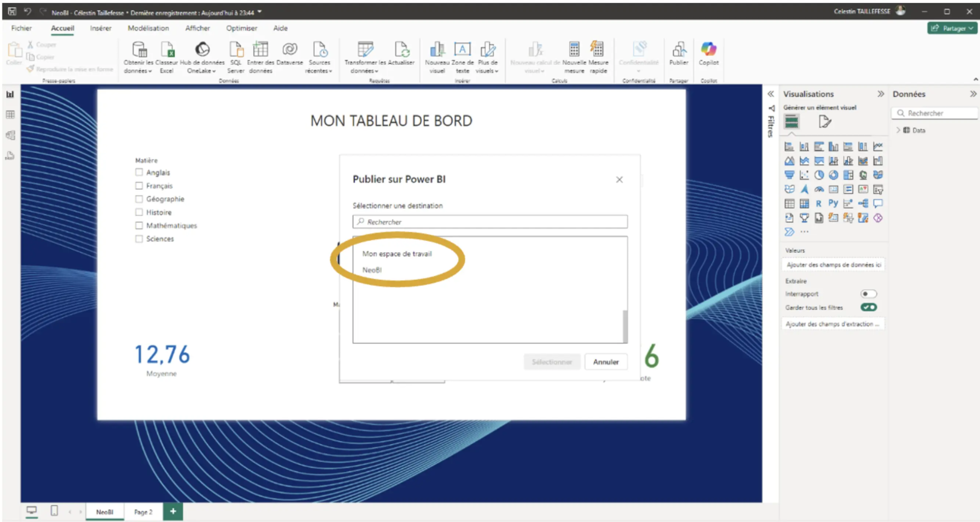
Task: Open the Optimiser ribbon tab
Action: point(242,28)
